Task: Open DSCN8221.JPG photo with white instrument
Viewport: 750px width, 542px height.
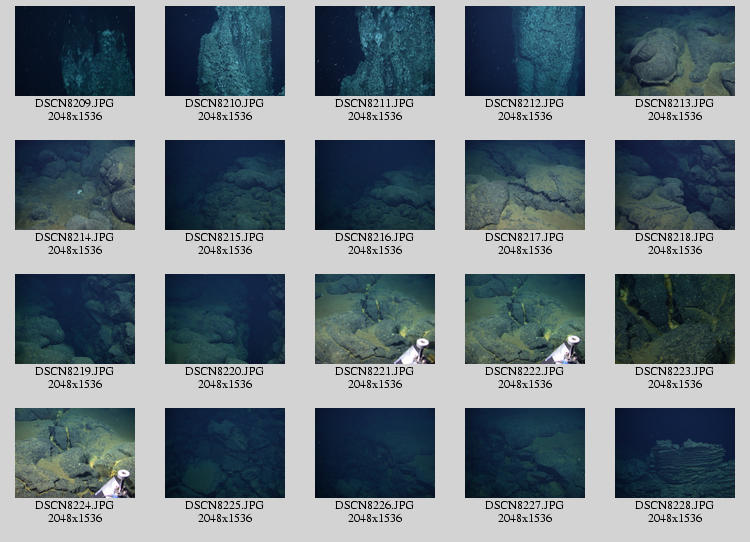Action: [375, 319]
